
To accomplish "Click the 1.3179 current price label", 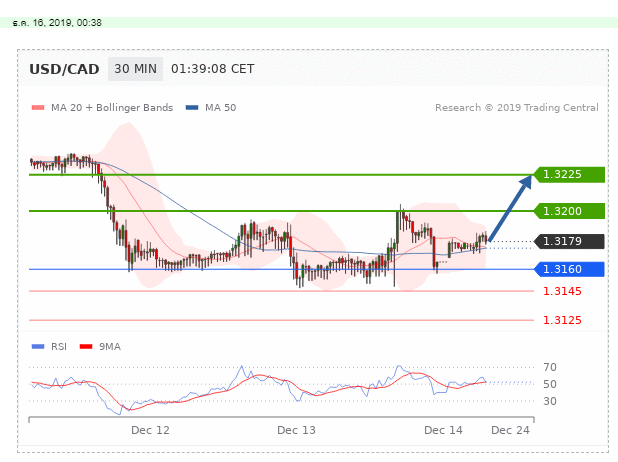I will pyautogui.click(x=569, y=241).
